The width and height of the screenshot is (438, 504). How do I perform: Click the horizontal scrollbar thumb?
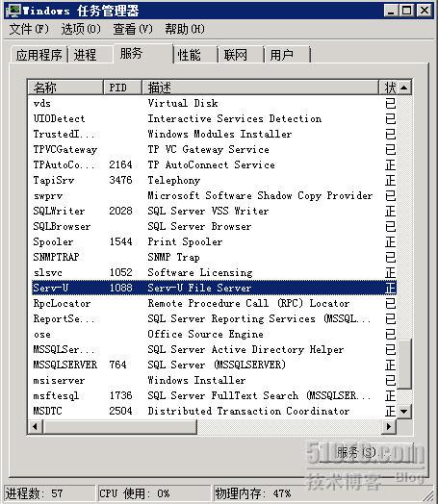pos(120,427)
